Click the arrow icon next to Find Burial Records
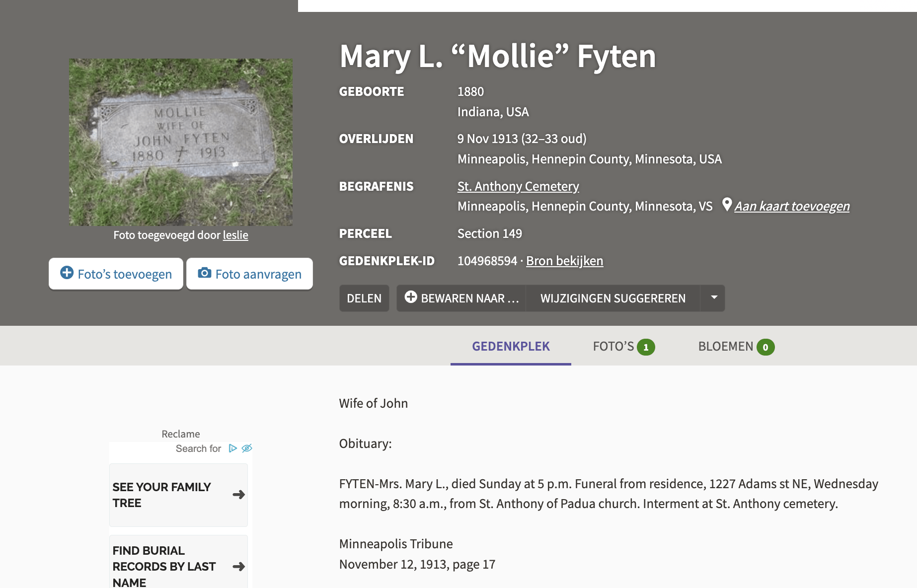917x588 pixels. pos(238,566)
